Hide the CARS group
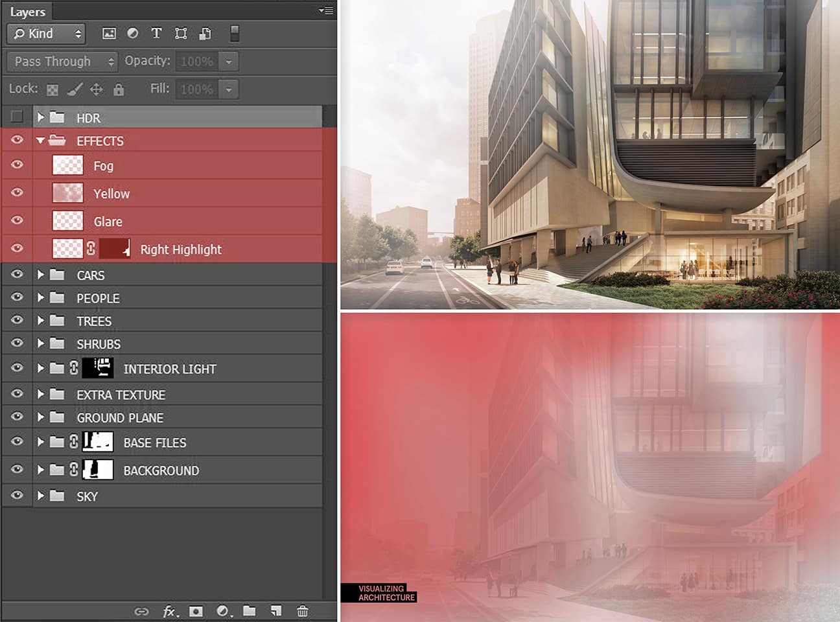This screenshot has width=840, height=622. click(x=17, y=274)
